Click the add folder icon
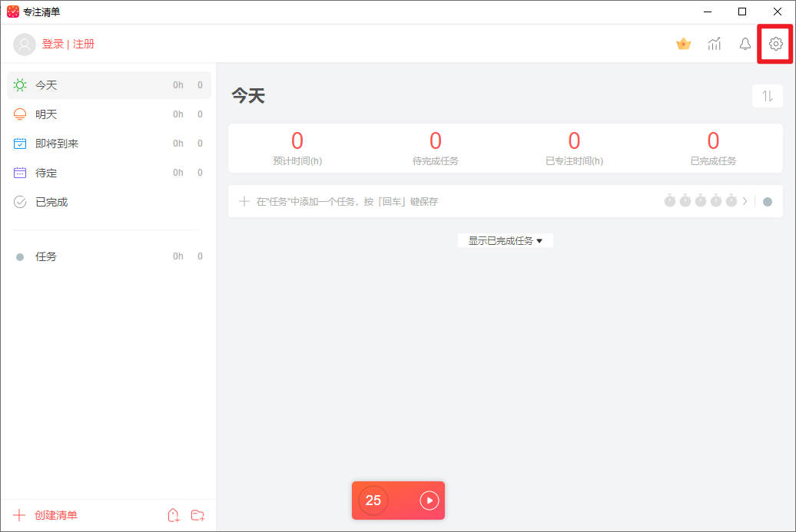Viewport: 796px width, 532px height. click(x=197, y=515)
